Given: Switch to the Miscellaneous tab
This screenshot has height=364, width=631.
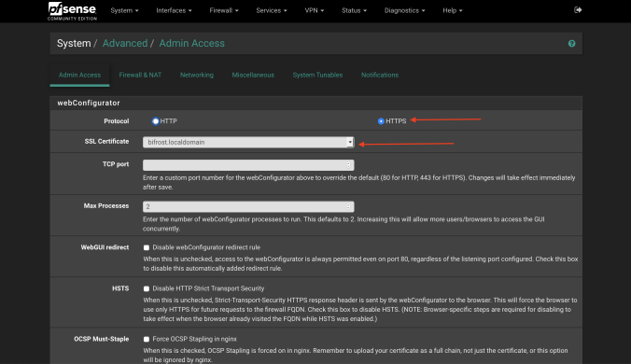Looking at the screenshot, I should pyautogui.click(x=253, y=75).
